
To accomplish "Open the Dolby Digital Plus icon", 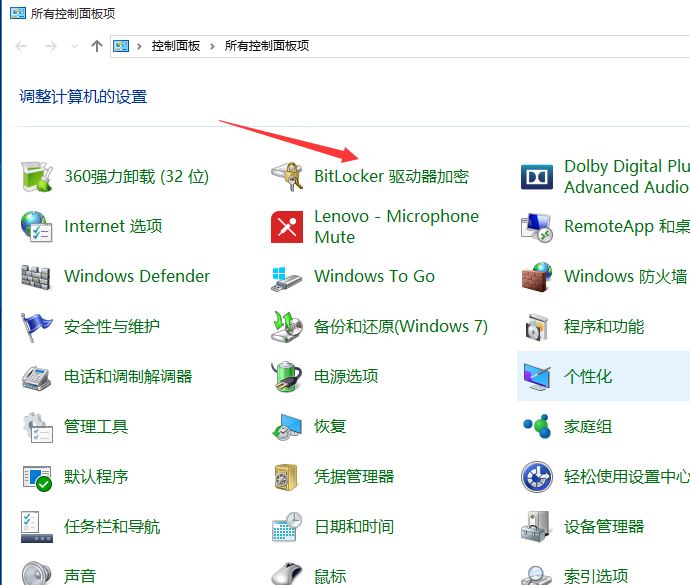I will tap(537, 177).
